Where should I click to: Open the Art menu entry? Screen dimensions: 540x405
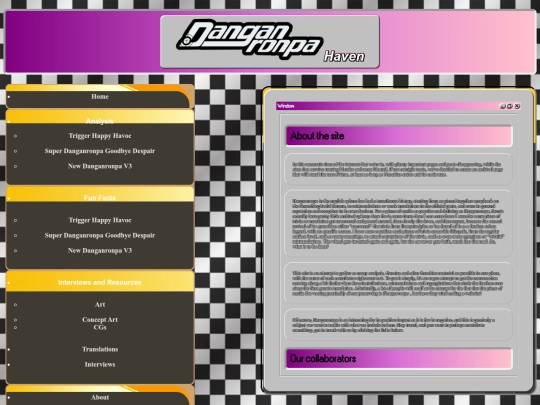pyautogui.click(x=100, y=304)
